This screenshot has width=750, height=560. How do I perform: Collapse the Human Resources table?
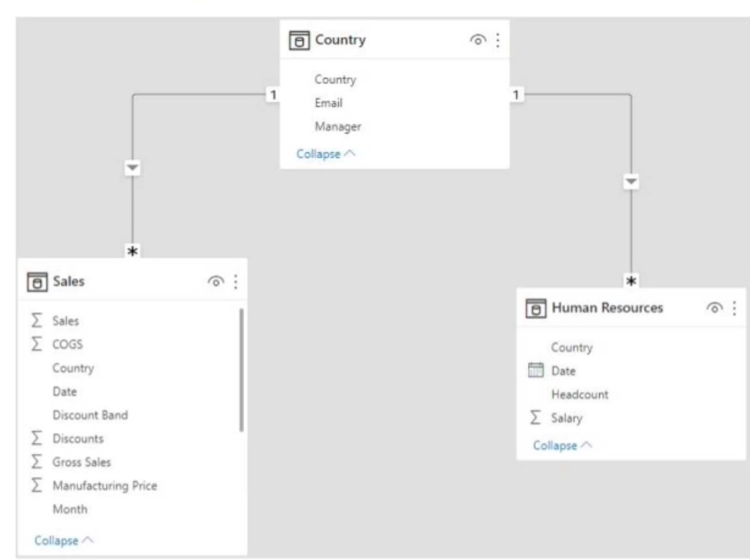tap(563, 445)
